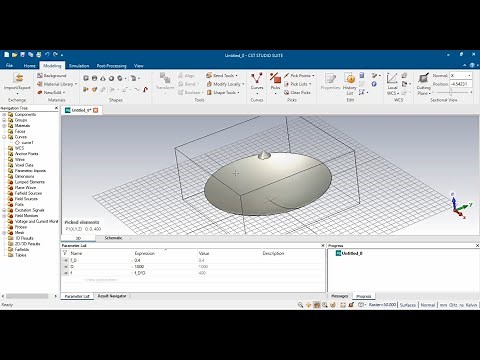Click the information icon in Edit group
The height and width of the screenshot is (360, 480).
pyautogui.click(x=374, y=84)
